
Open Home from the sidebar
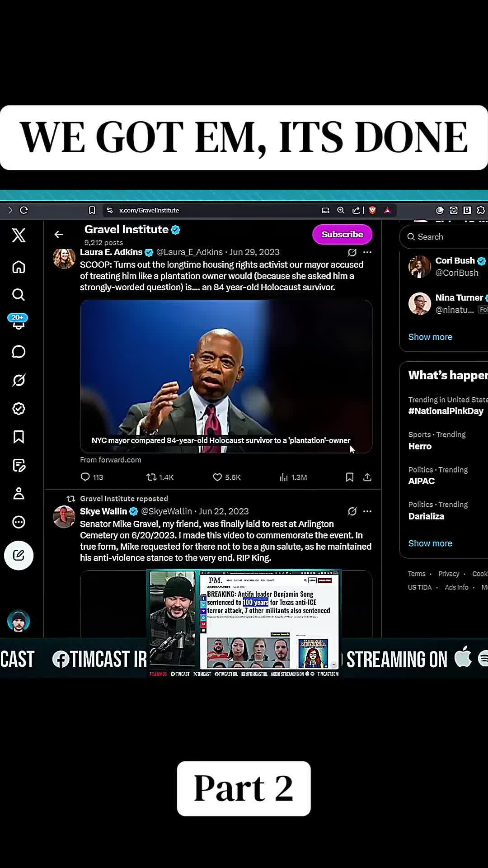19,267
